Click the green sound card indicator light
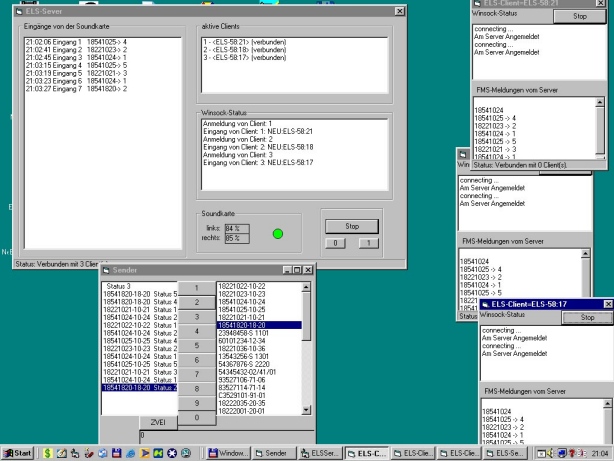This screenshot has width=614, height=461. 279,234
